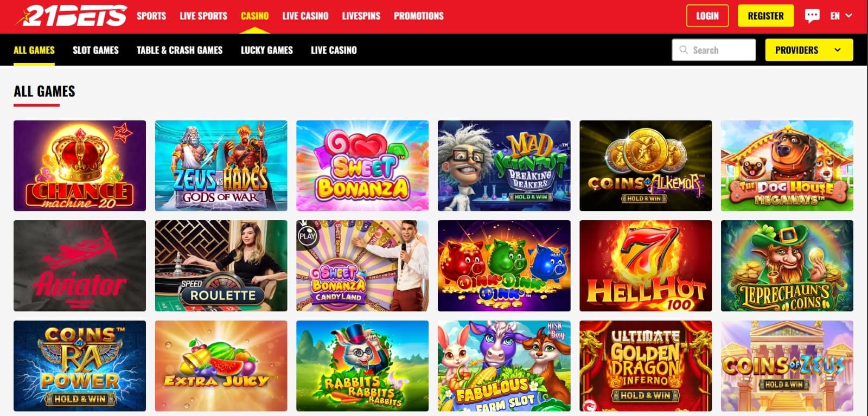The image size is (868, 416).
Task: Open the EN language selector
Action: click(x=841, y=16)
